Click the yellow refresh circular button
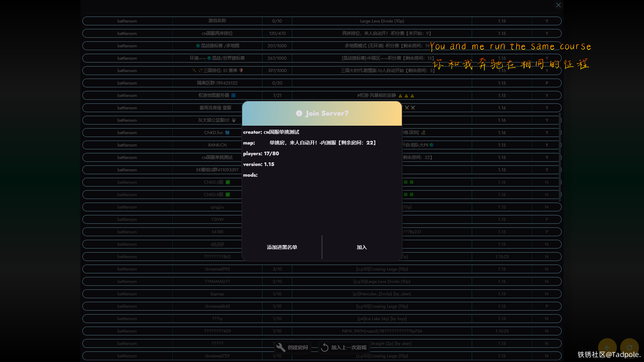The height and width of the screenshot is (362, 644). 629,348
